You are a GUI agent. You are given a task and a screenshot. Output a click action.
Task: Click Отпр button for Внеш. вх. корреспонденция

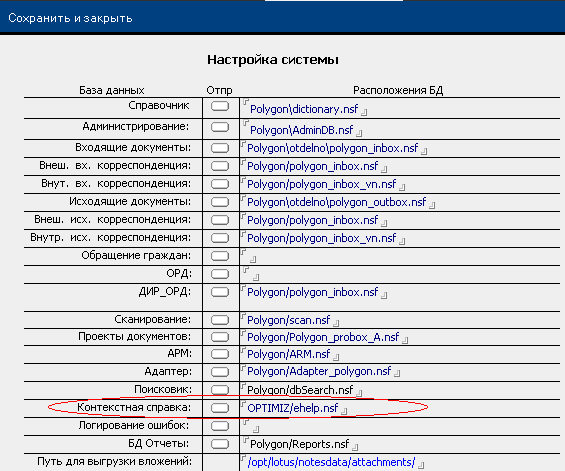click(220, 166)
